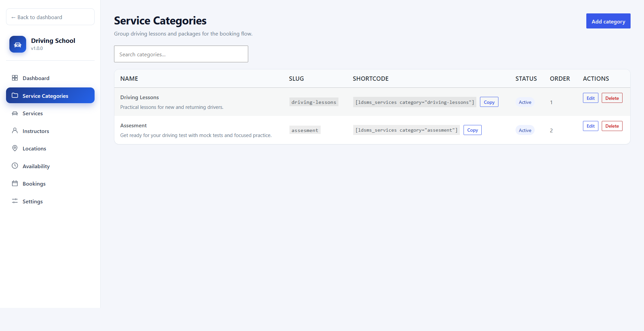The height and width of the screenshot is (331, 644).
Task: Open the Settings menu item
Action: click(x=50, y=201)
